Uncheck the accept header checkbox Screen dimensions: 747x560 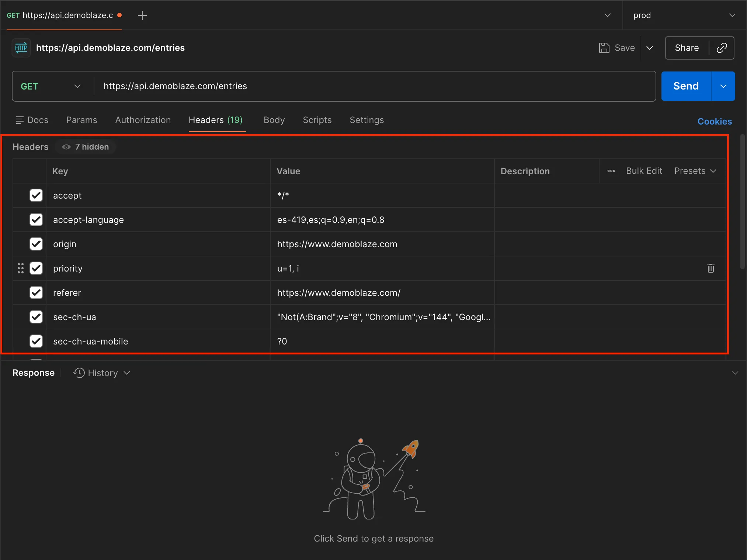36,195
